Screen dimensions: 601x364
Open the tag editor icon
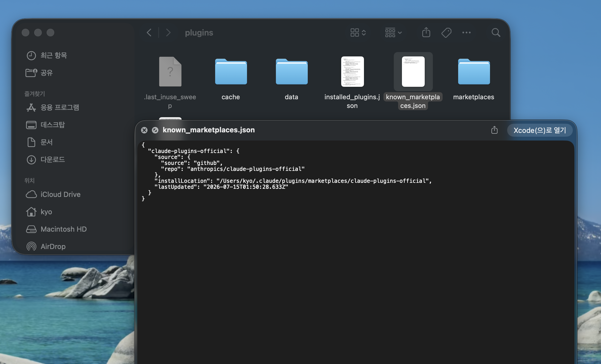tap(446, 33)
